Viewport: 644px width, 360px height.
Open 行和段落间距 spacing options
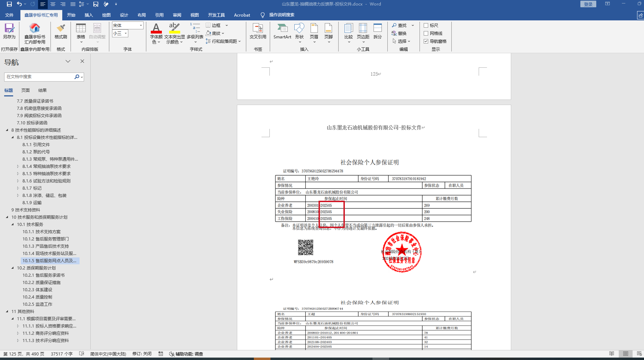click(223, 41)
